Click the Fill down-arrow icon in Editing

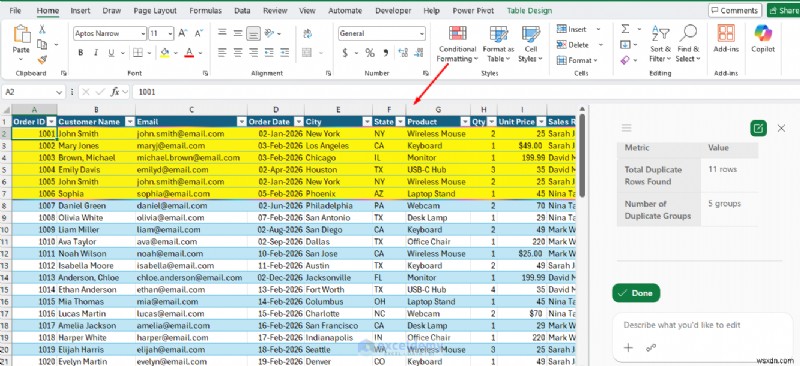coord(625,45)
